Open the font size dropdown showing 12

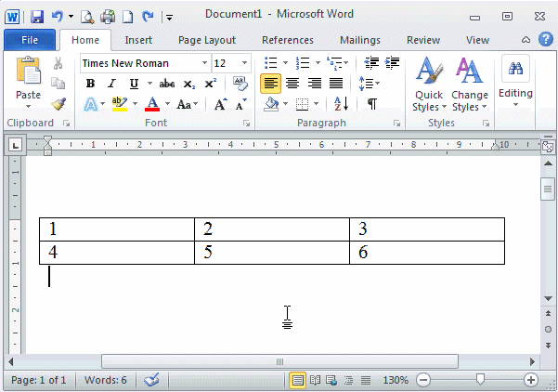(x=244, y=63)
